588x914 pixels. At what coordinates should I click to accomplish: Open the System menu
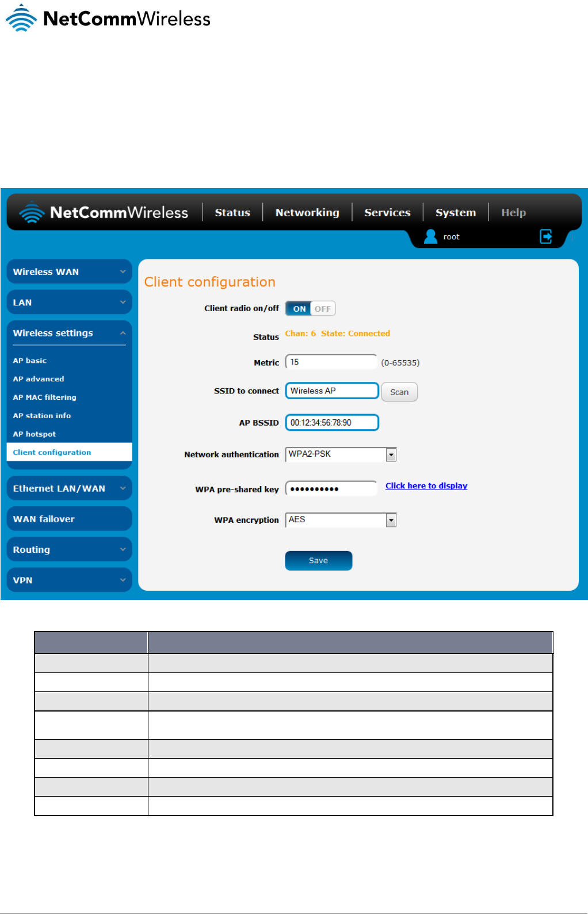click(x=456, y=212)
